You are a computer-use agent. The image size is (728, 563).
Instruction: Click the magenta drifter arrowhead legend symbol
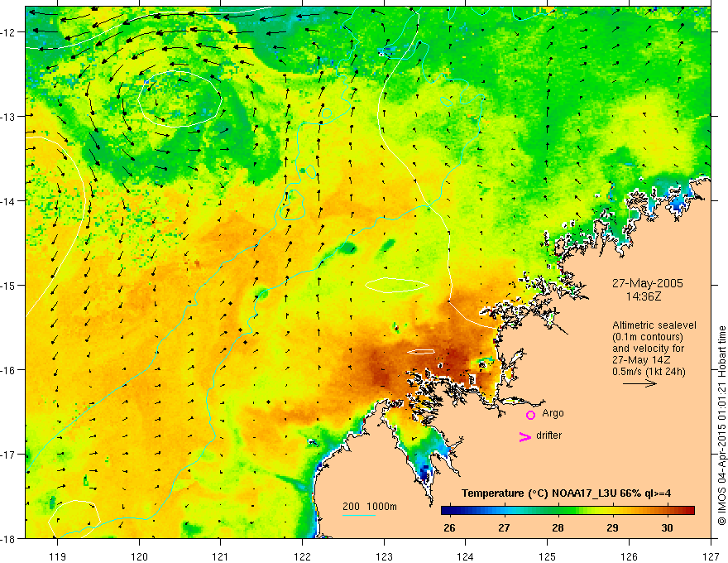pos(525,436)
